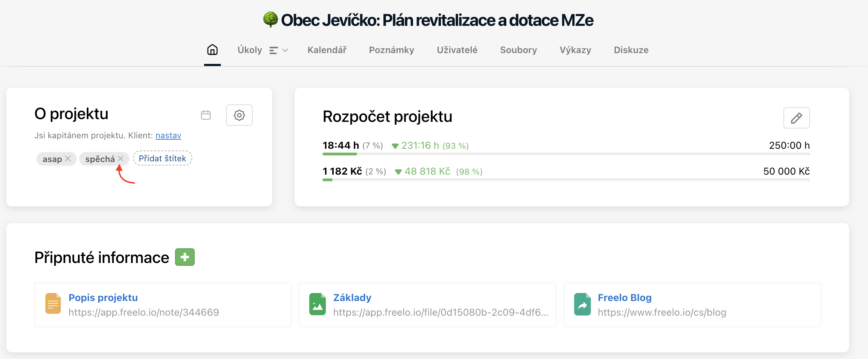868x359 pixels.
Task: Click the 50 000 Kč total budget
Action: pos(787,171)
